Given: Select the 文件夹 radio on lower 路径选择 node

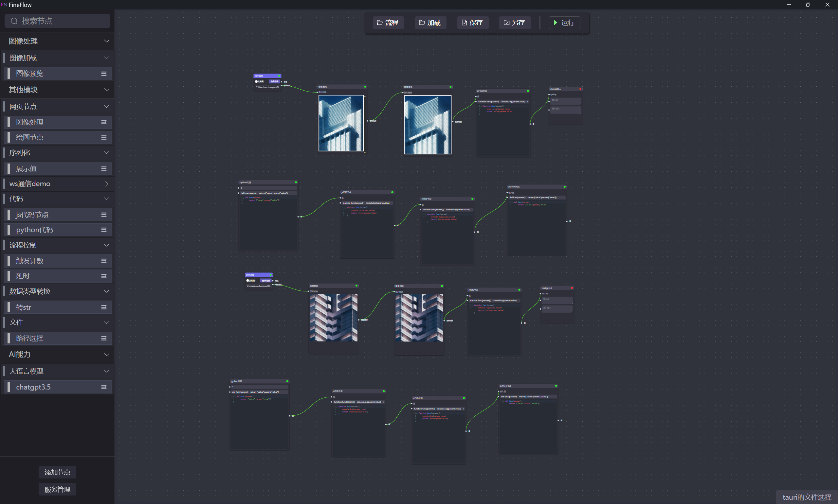Looking at the screenshot, I should click(x=248, y=280).
